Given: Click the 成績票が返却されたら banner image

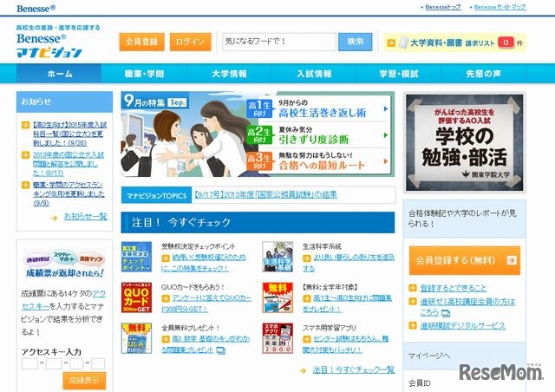Looking at the screenshot, I should pyautogui.click(x=65, y=265).
